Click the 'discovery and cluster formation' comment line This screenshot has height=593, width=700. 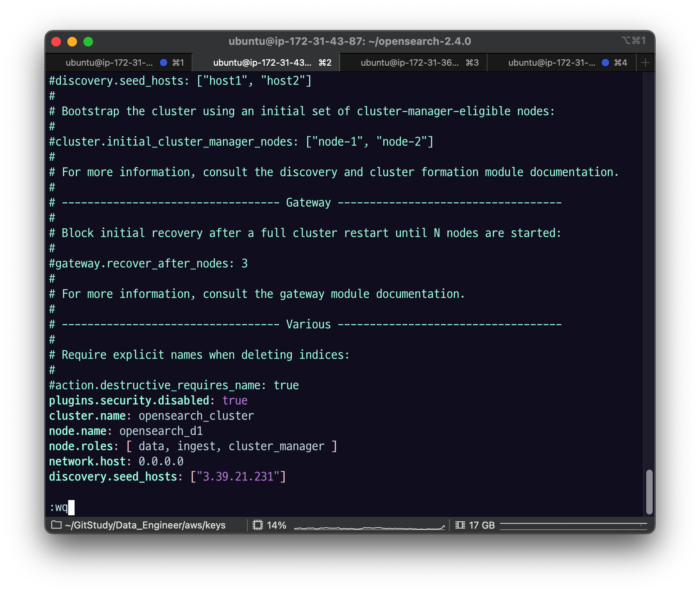(334, 172)
